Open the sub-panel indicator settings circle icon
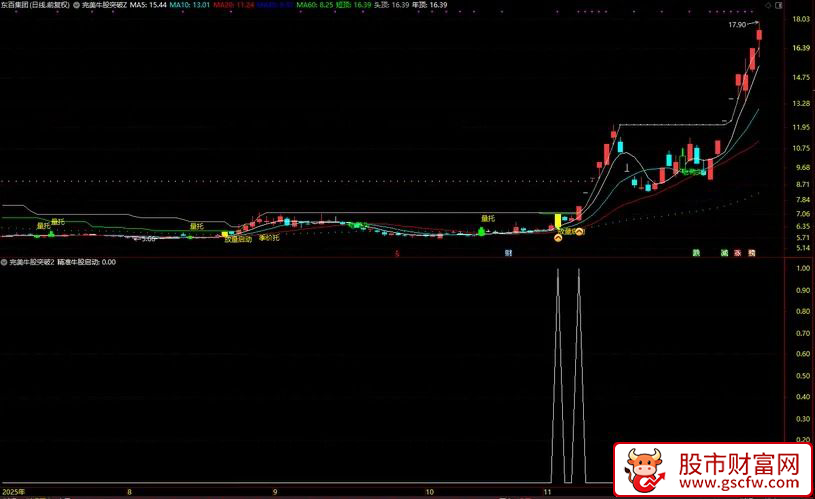Image resolution: width=815 pixels, height=499 pixels. pyautogui.click(x=4, y=262)
